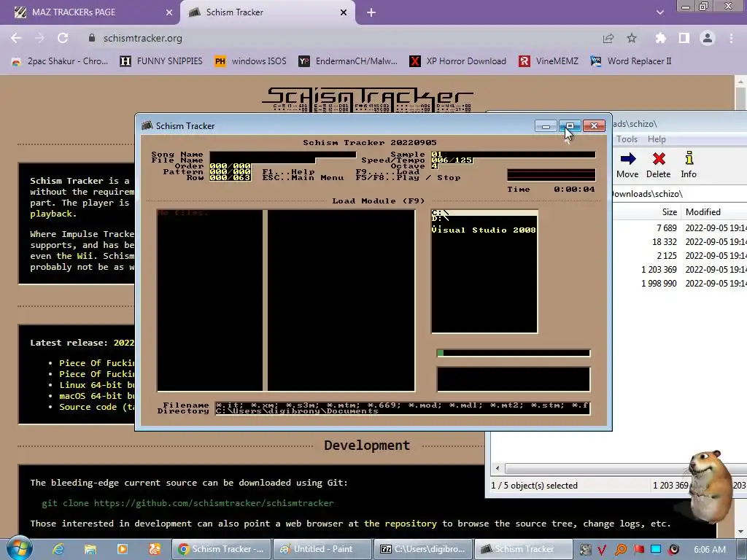Image resolution: width=747 pixels, height=560 pixels.
Task: Open a new browser tab
Action: (x=371, y=12)
